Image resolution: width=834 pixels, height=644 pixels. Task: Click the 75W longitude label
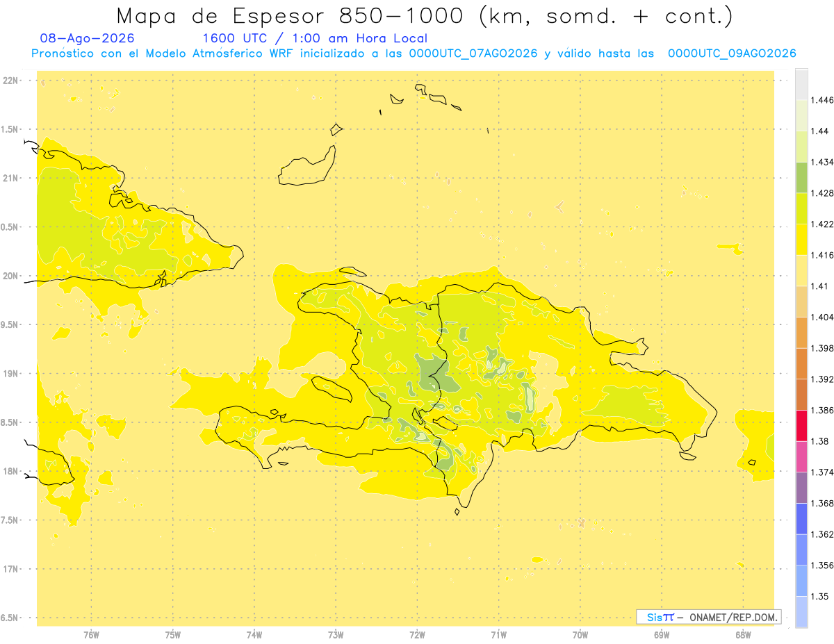click(x=173, y=635)
